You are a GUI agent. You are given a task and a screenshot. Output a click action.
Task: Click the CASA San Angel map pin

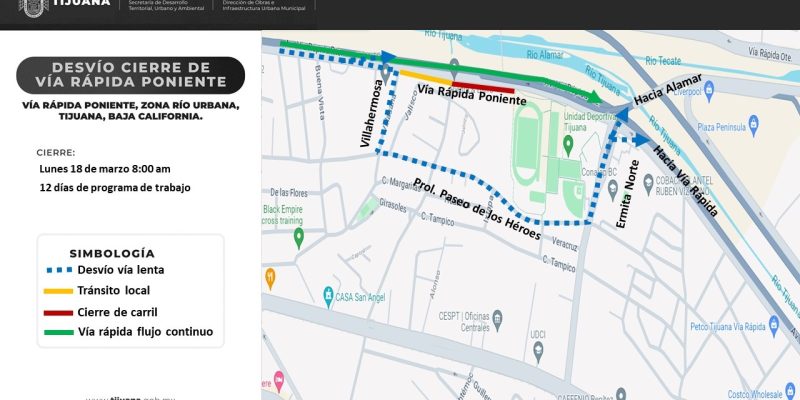[328, 296]
